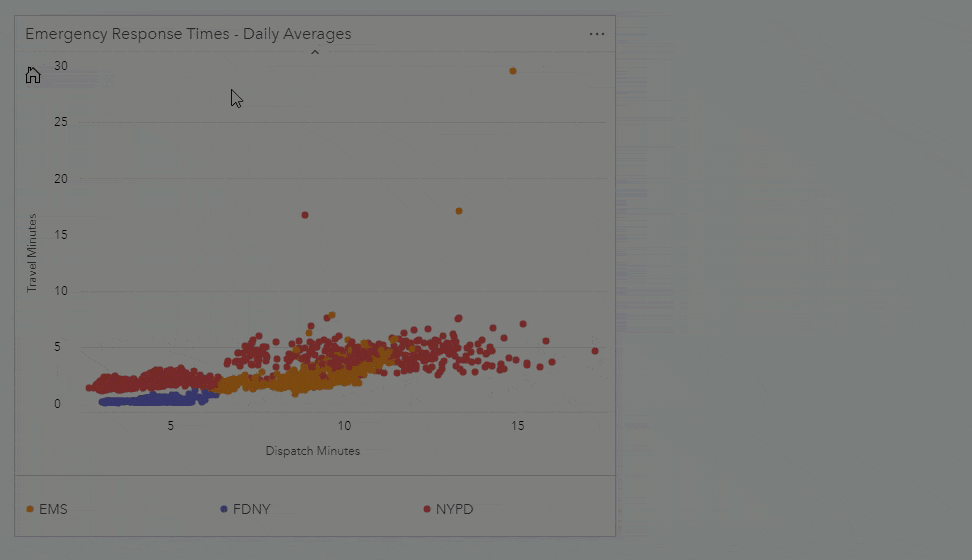Collapse the chart using the top chevron

point(315,52)
